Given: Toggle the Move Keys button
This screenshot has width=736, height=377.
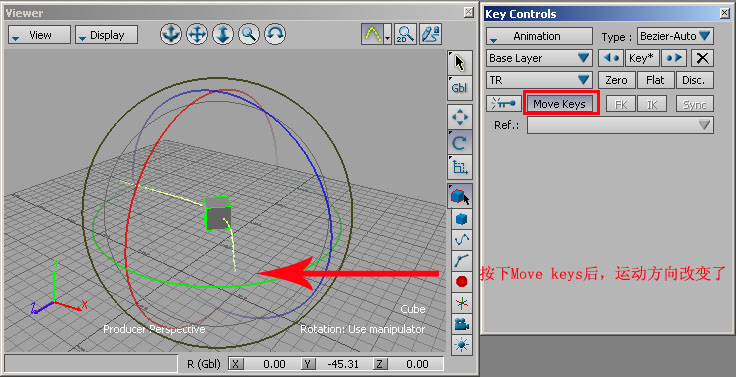Looking at the screenshot, I should [x=560, y=104].
